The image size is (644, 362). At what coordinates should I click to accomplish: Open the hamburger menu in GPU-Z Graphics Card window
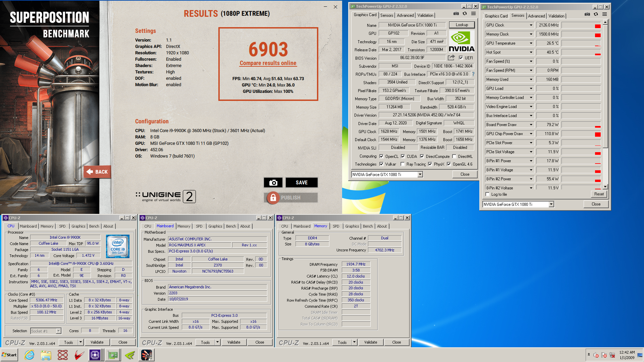click(x=473, y=14)
